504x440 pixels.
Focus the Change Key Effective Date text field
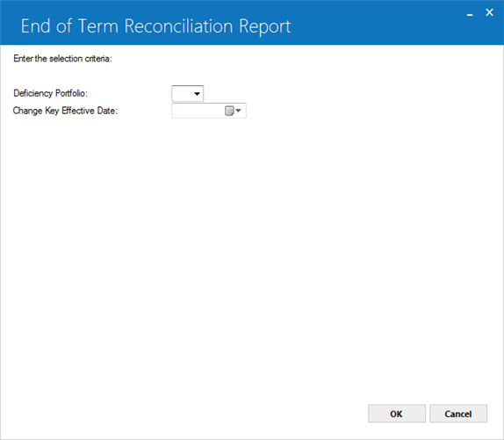point(198,111)
